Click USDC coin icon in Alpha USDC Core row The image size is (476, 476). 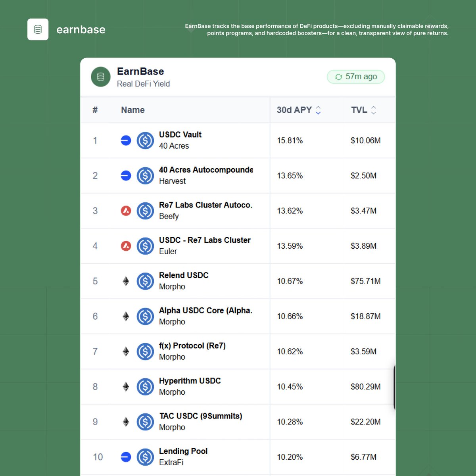click(x=145, y=316)
